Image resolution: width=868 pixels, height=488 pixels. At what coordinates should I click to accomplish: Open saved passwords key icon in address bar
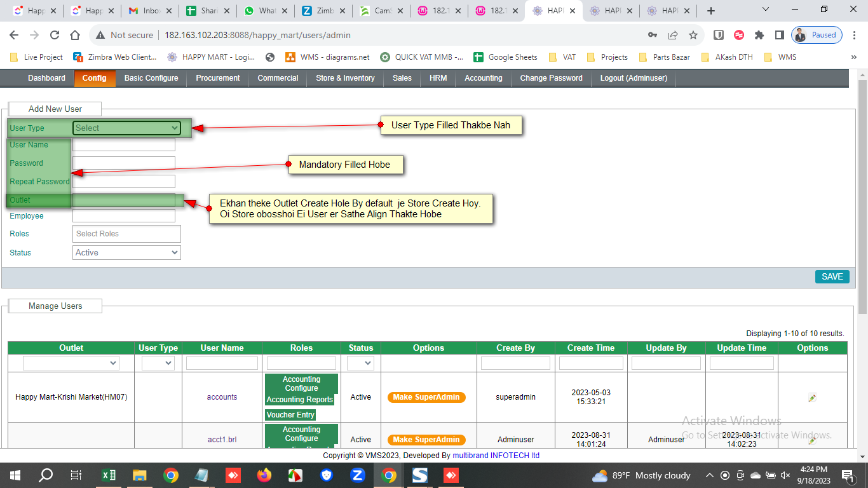click(653, 35)
